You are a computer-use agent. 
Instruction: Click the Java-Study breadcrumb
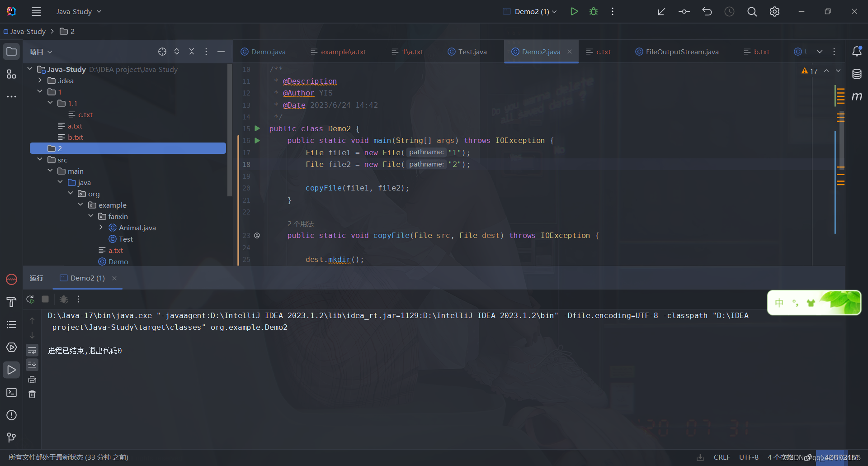(25, 32)
